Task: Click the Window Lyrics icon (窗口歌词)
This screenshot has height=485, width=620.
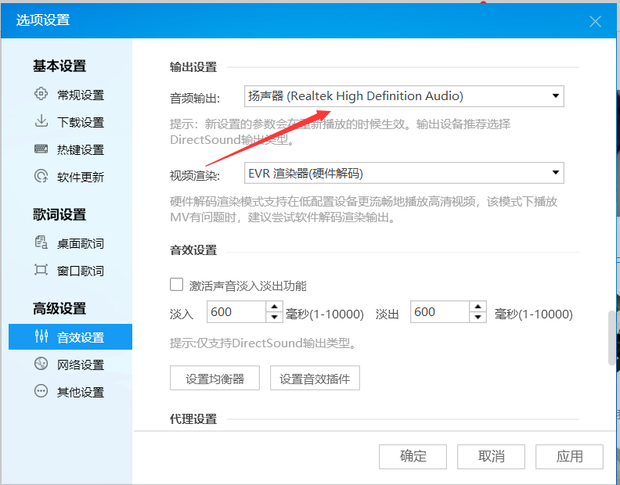Action: 41,271
